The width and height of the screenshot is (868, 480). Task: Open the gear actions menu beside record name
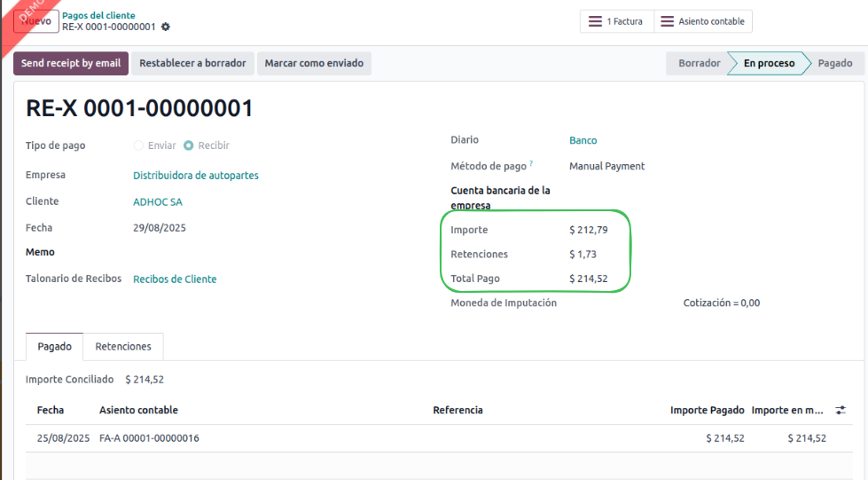tap(166, 27)
